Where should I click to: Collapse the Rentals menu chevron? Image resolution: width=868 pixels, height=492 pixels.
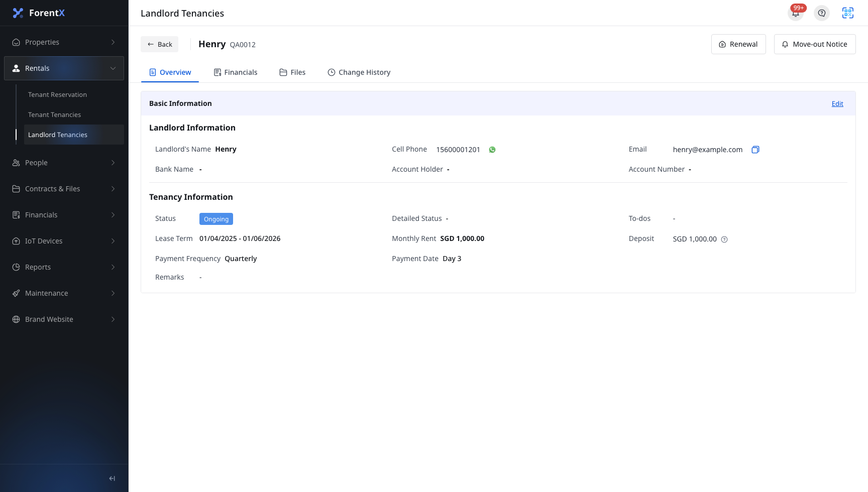tap(113, 68)
